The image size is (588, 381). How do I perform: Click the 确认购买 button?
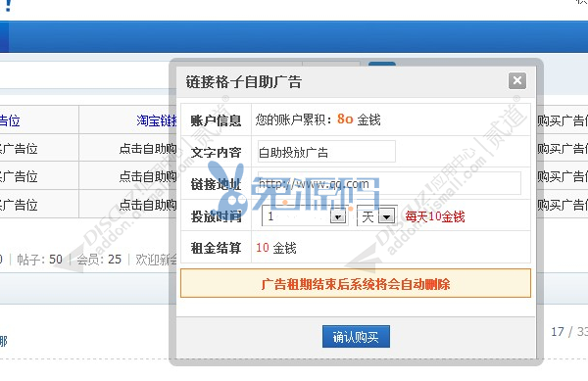point(356,337)
